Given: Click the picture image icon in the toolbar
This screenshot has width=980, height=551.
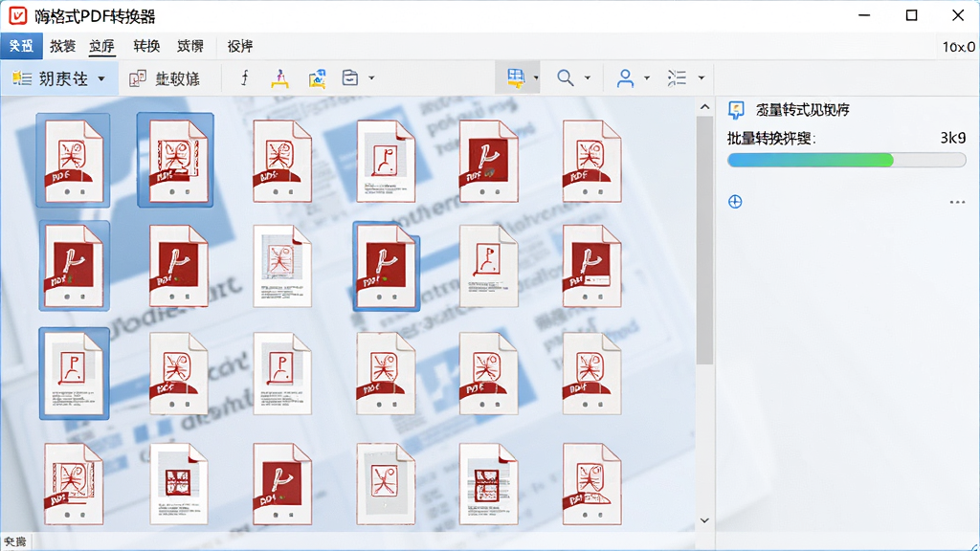Looking at the screenshot, I should point(317,78).
